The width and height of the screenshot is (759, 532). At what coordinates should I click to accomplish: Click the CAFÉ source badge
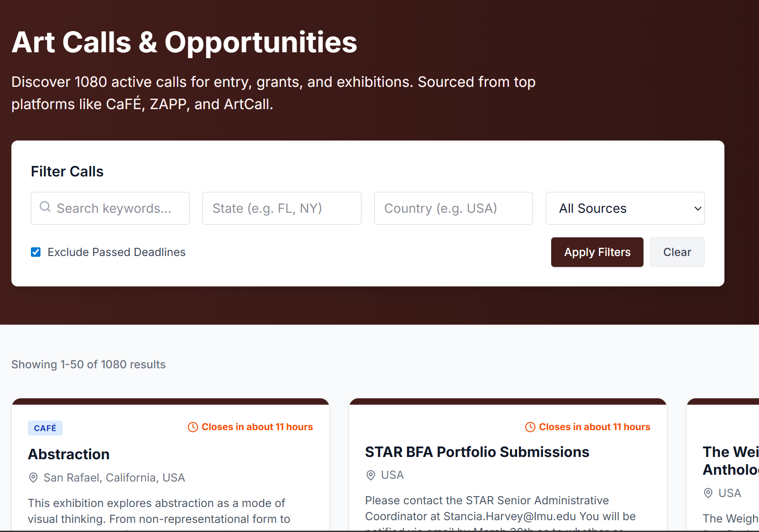pos(45,428)
